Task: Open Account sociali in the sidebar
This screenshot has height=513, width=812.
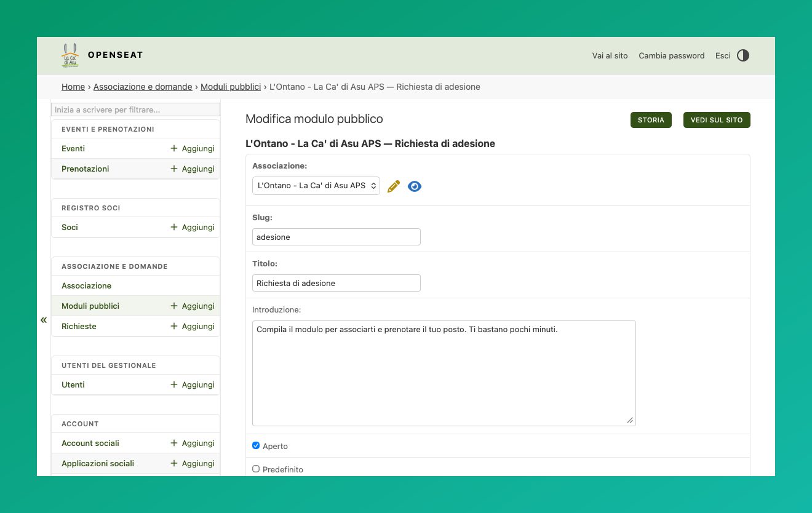Action: click(x=90, y=443)
